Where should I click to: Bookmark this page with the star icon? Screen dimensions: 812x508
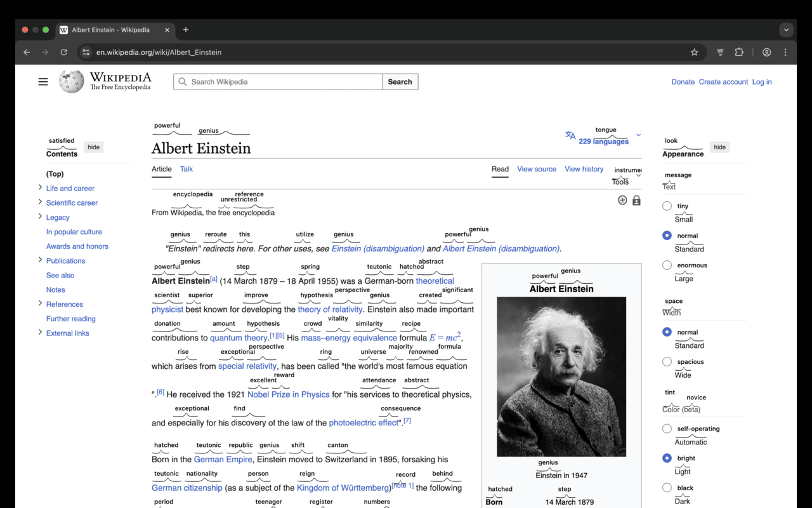point(694,52)
